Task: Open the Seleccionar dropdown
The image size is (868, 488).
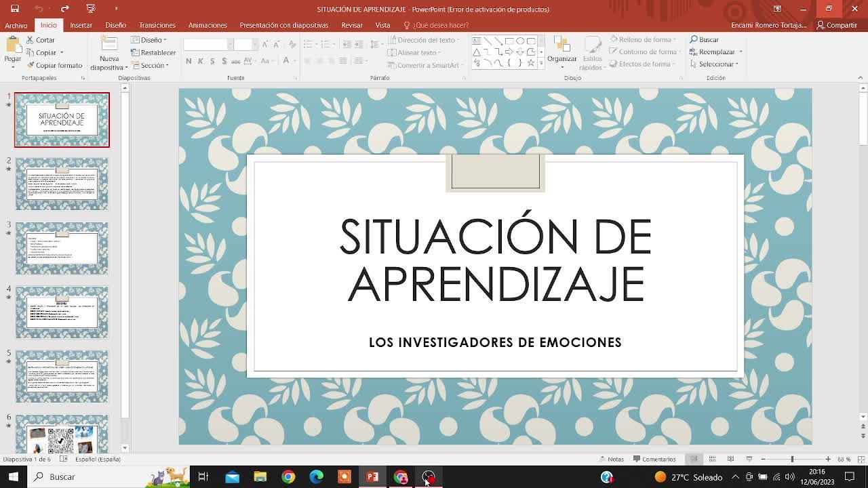Action: point(715,64)
